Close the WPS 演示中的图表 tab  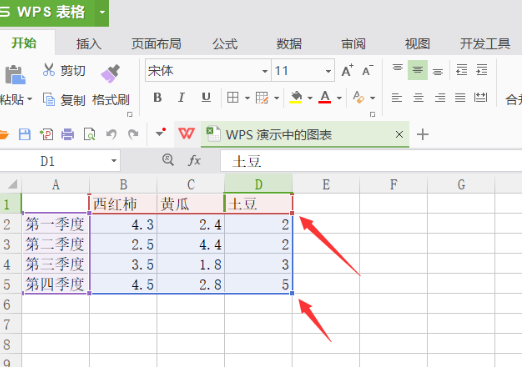click(x=399, y=135)
